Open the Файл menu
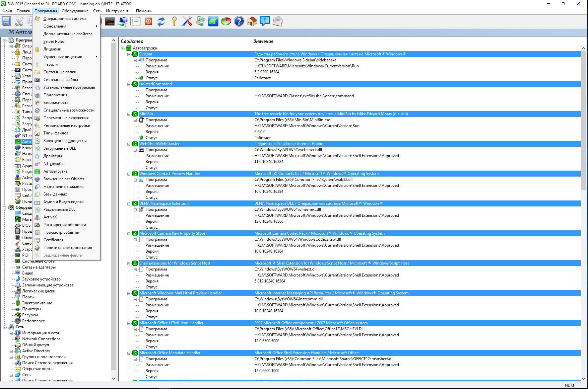Viewport: 588px width, 389px height. click(7, 11)
